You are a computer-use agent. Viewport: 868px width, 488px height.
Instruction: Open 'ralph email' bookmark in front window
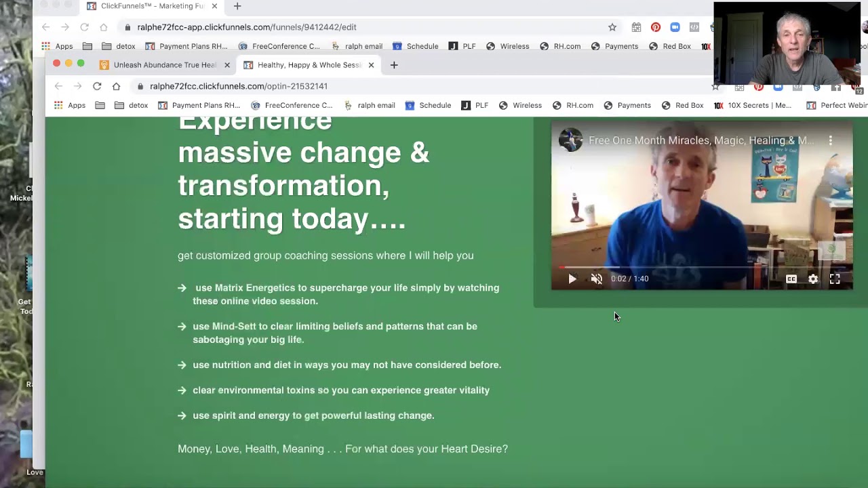(369, 105)
